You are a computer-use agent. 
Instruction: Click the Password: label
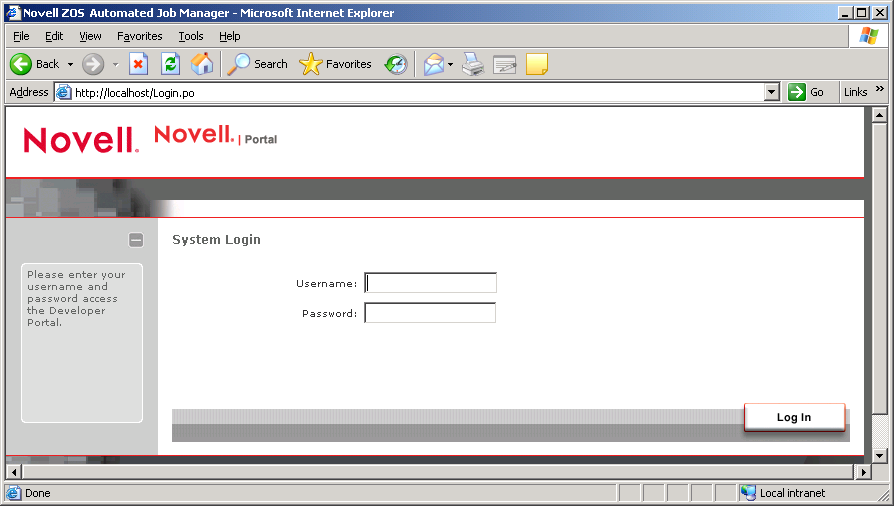pos(329,313)
